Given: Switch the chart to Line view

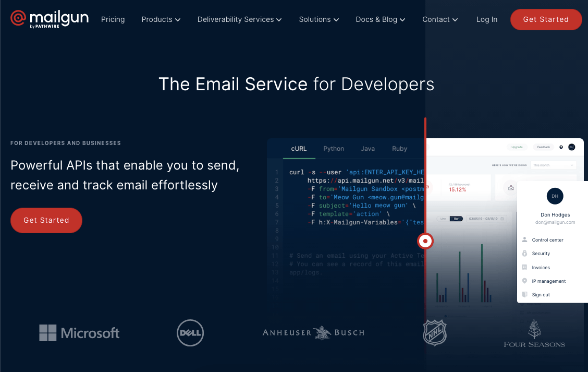Looking at the screenshot, I should (x=443, y=219).
